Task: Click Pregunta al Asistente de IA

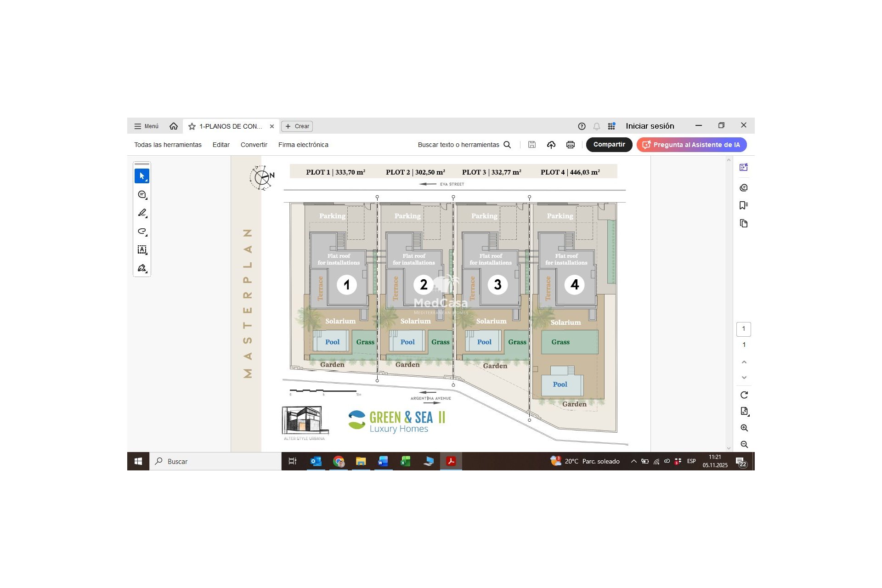Action: [691, 145]
